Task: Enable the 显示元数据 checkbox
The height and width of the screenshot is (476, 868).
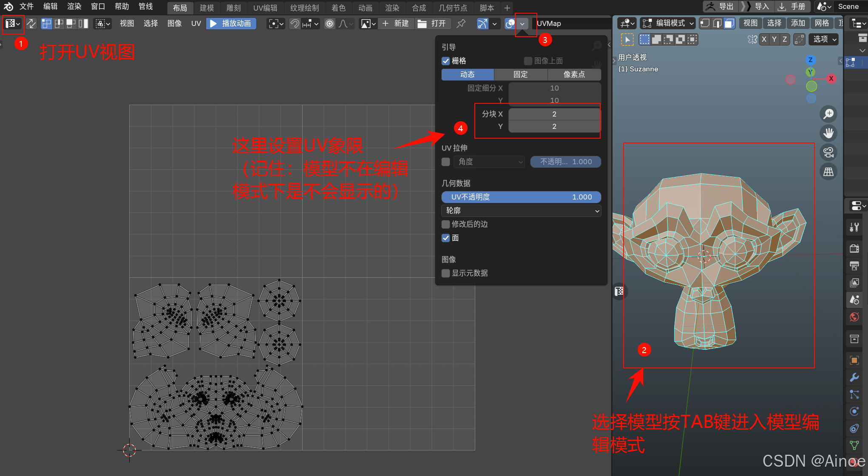Action: tap(445, 273)
